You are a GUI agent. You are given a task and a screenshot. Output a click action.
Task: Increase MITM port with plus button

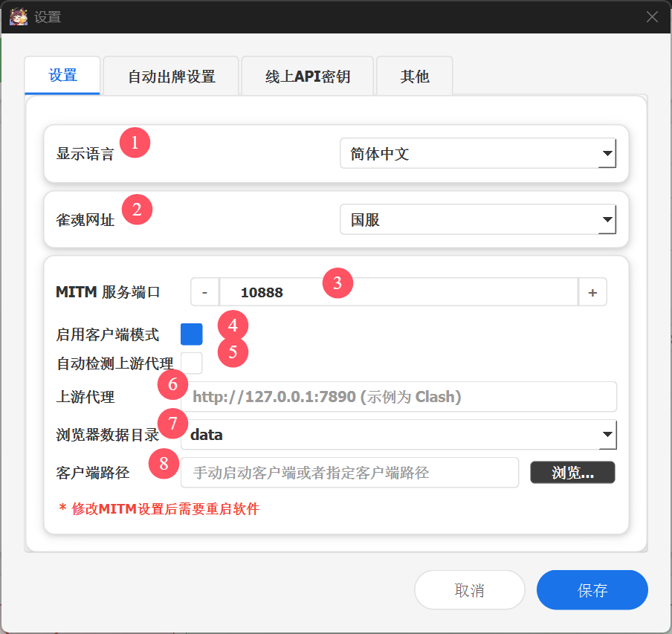[x=592, y=292]
